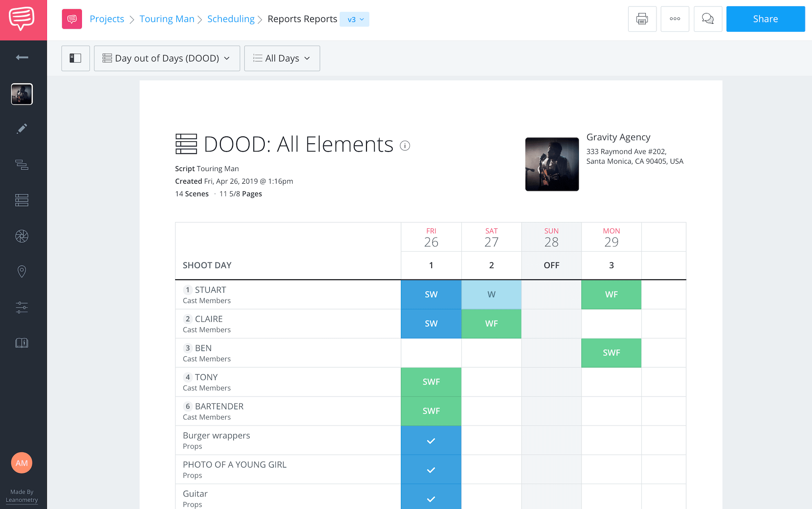Open the stripboard list icon in sidebar
Screen dimensions: 812x509
(22, 200)
